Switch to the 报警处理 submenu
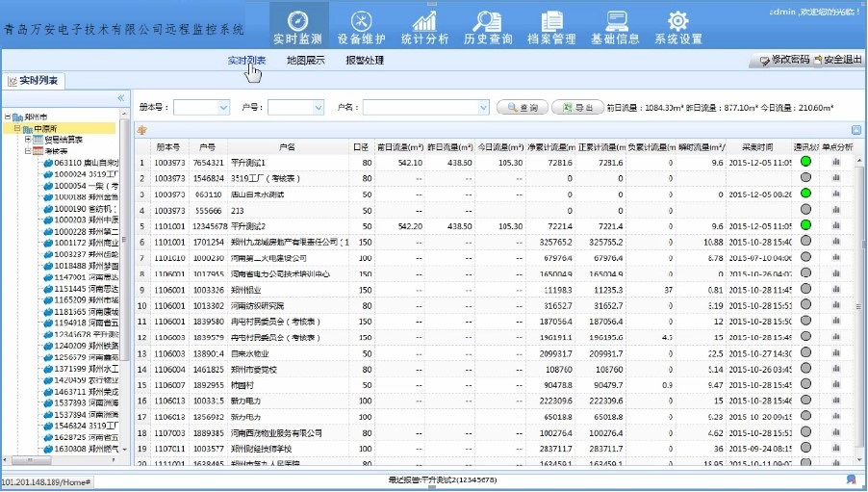 point(365,61)
